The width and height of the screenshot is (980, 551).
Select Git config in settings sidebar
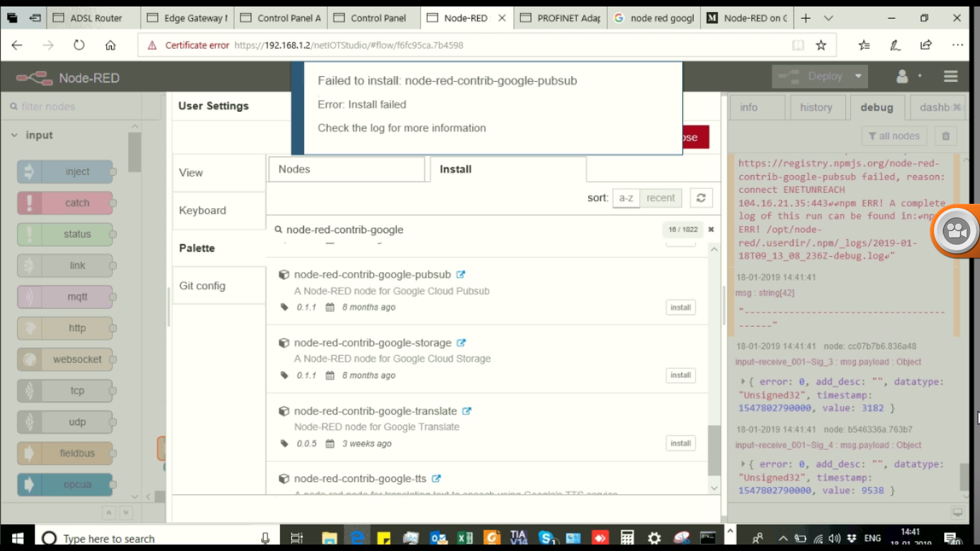pos(202,286)
